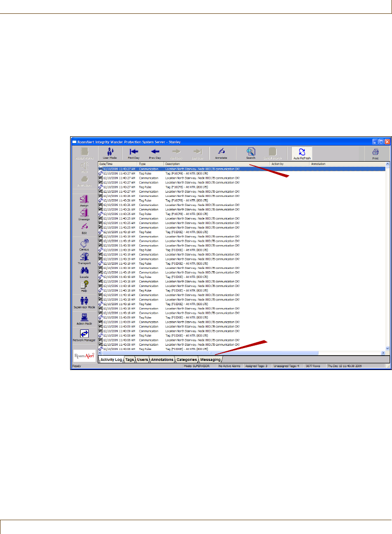This screenshot has width=392, height=534.
Task: Click the Assign tag icon
Action: 84,201
